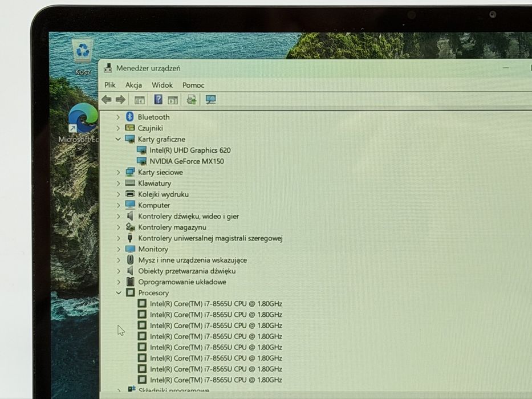Click the Czujniki sensors category icon

(x=130, y=128)
